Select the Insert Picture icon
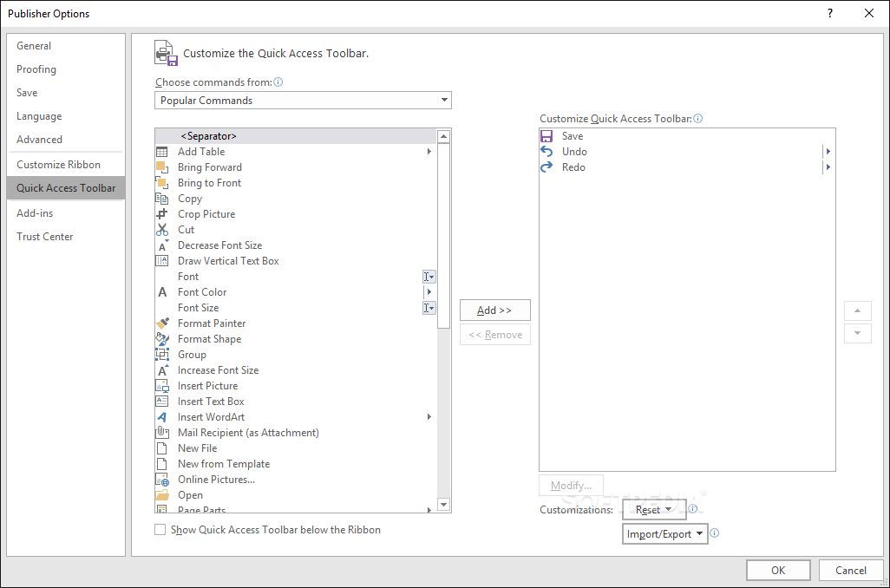The width and height of the screenshot is (890, 588). click(x=161, y=386)
